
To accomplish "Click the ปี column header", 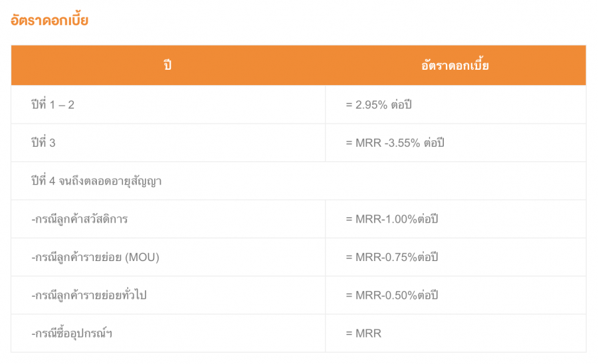I will (x=167, y=66).
